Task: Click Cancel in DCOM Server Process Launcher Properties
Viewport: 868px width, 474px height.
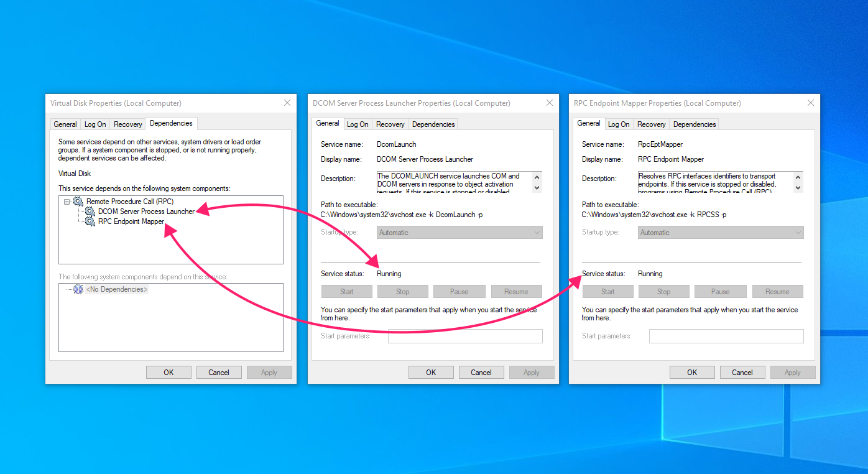Action: point(481,373)
